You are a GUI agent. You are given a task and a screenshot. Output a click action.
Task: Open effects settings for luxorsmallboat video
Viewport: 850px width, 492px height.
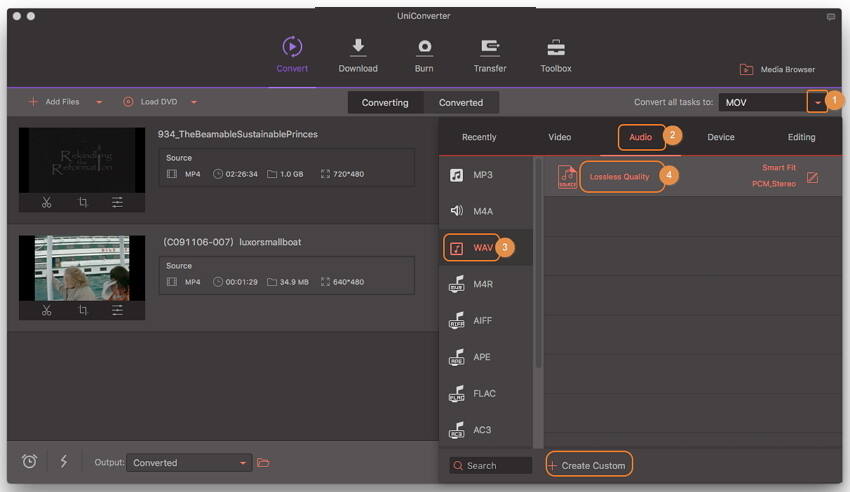pos(117,310)
